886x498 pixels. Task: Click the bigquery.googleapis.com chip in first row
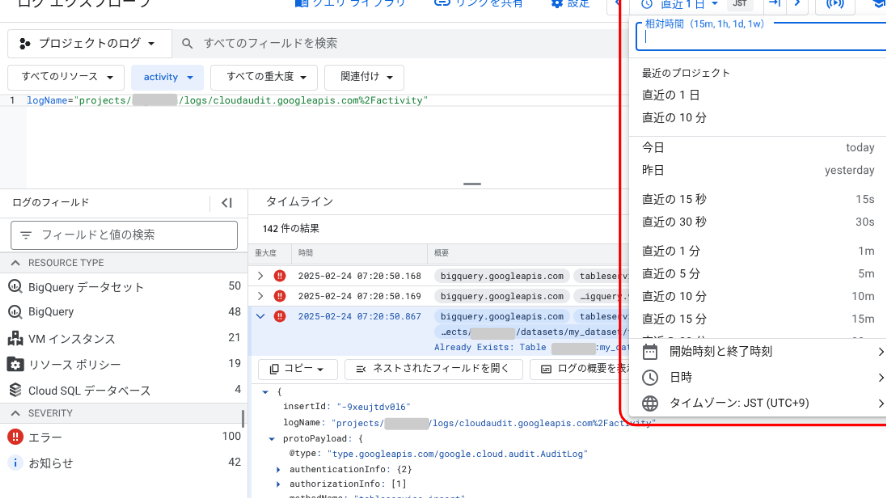pos(502,276)
